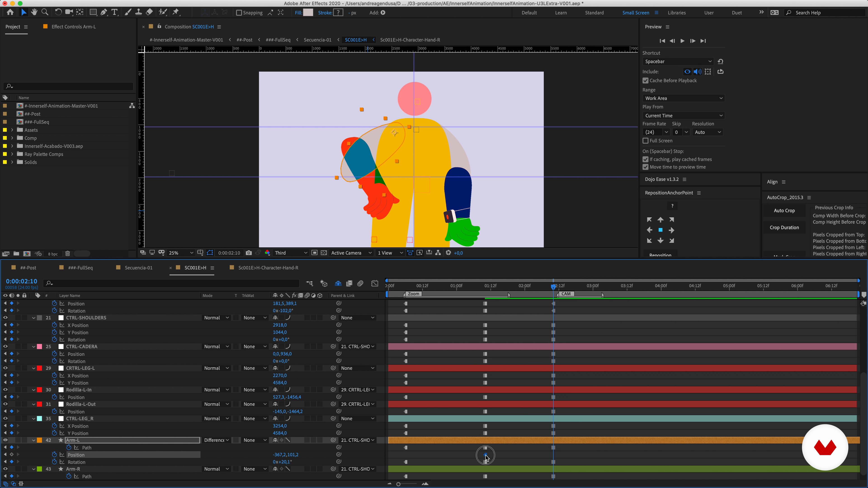Viewport: 868px width, 488px height.
Task: Uncheck Cache Before Playback
Action: pyautogui.click(x=646, y=80)
